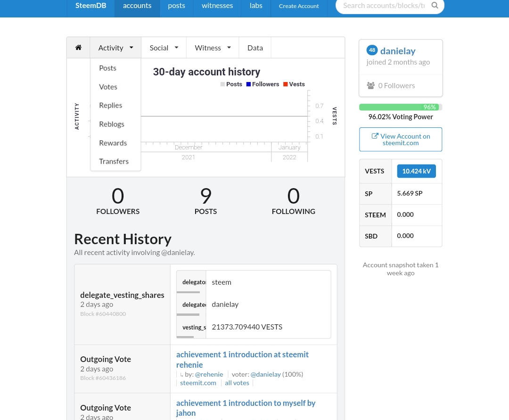Click the 30-day account history title

point(206,72)
